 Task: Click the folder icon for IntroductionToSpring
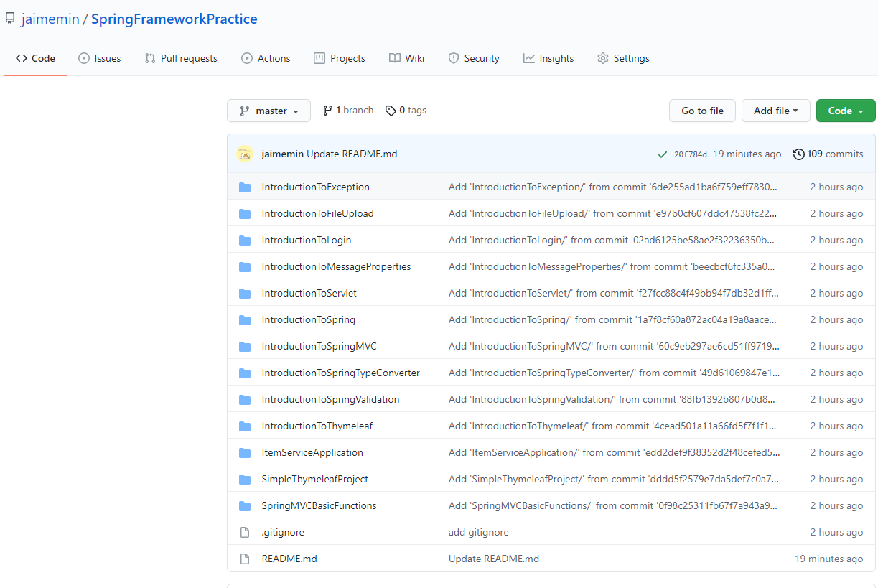coord(245,320)
